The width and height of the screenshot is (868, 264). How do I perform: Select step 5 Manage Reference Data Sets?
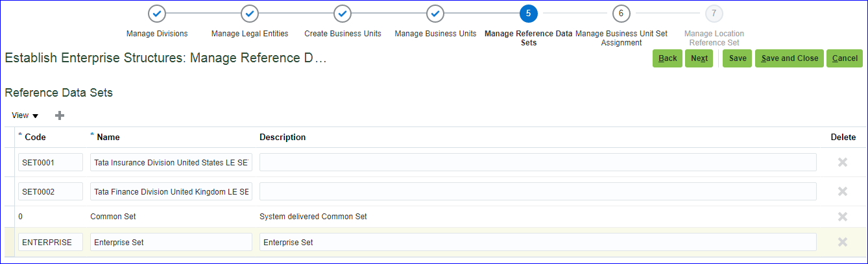(528, 14)
